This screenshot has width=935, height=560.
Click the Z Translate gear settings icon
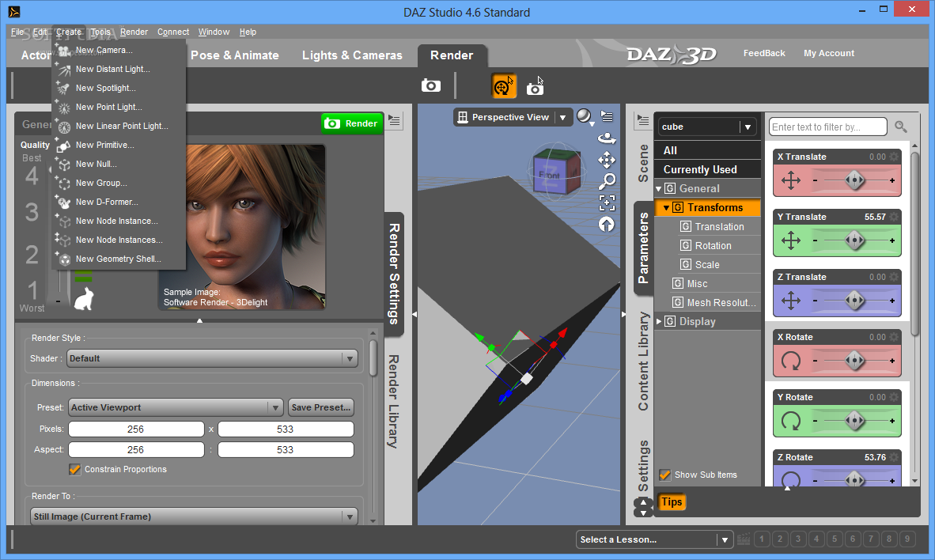point(894,277)
